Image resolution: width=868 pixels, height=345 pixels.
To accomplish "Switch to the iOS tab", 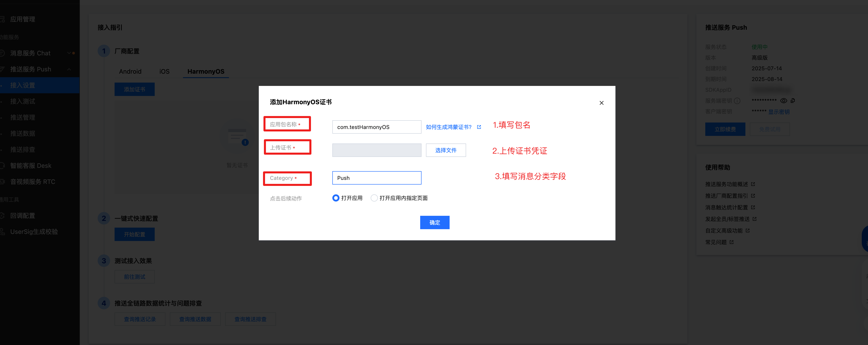I will tap(164, 71).
